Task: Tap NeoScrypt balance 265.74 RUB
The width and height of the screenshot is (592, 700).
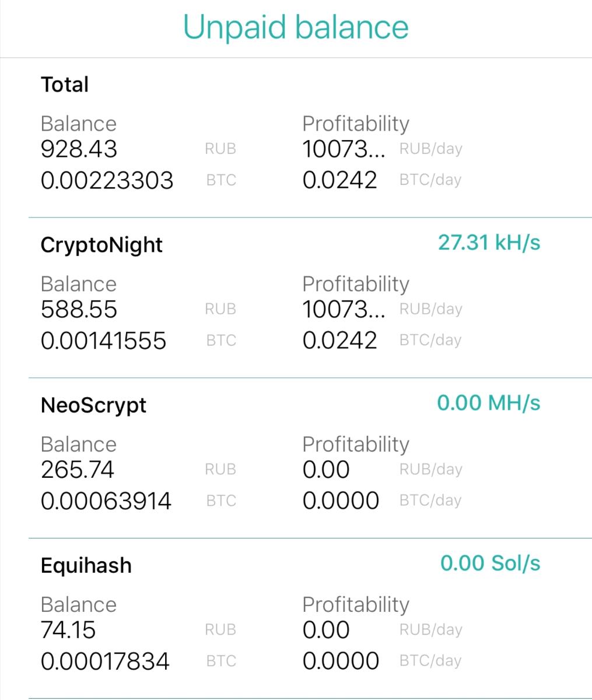Action: point(78,470)
